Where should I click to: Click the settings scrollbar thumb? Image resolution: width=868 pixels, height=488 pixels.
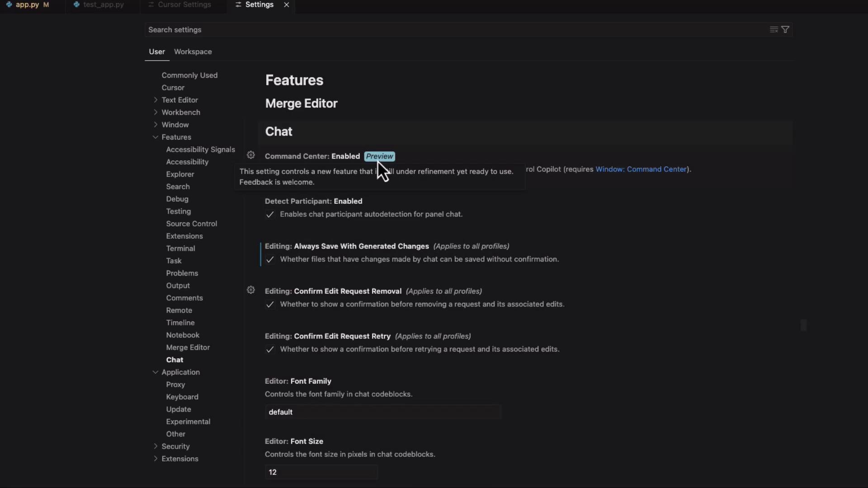(x=803, y=325)
